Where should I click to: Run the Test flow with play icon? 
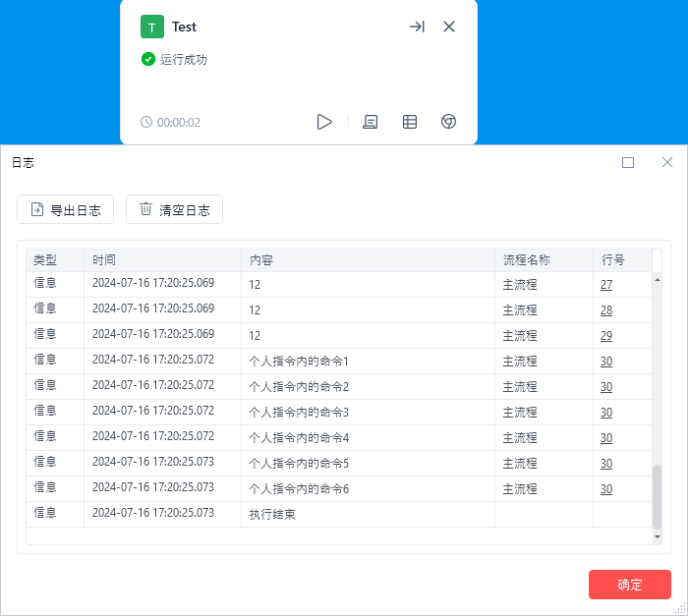tap(324, 122)
